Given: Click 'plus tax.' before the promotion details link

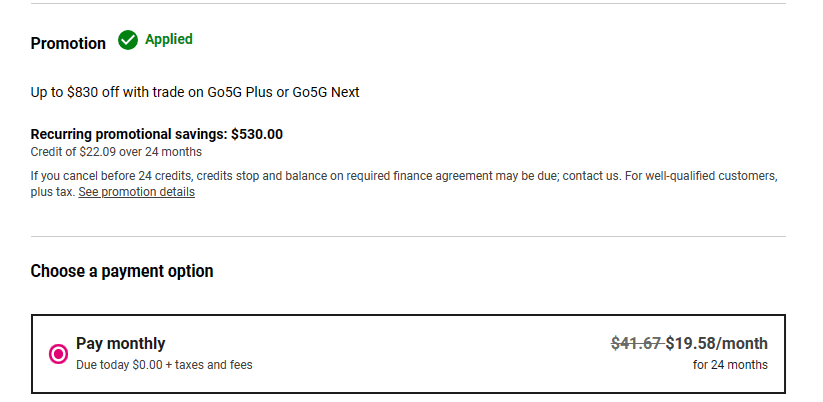Looking at the screenshot, I should 52,192.
